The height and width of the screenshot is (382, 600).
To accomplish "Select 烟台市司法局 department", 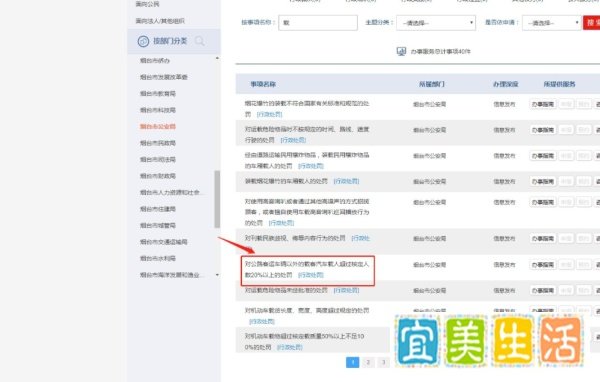I will click(158, 159).
